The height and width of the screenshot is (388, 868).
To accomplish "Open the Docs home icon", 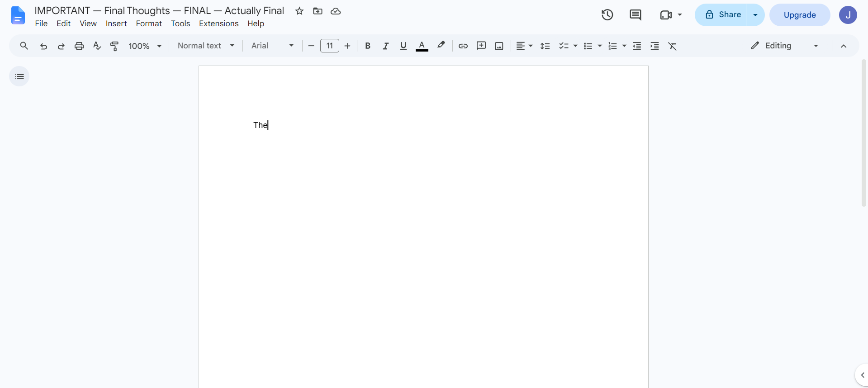I will 18,15.
